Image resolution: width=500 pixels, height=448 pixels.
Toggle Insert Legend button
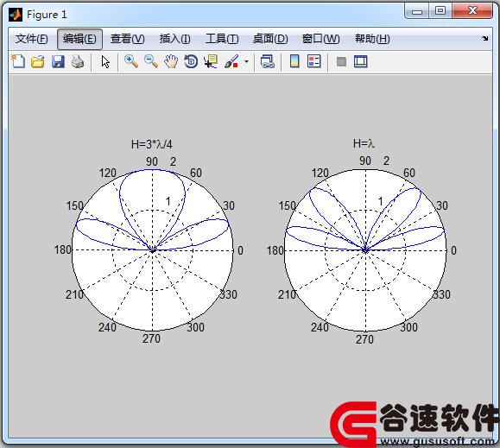click(314, 61)
